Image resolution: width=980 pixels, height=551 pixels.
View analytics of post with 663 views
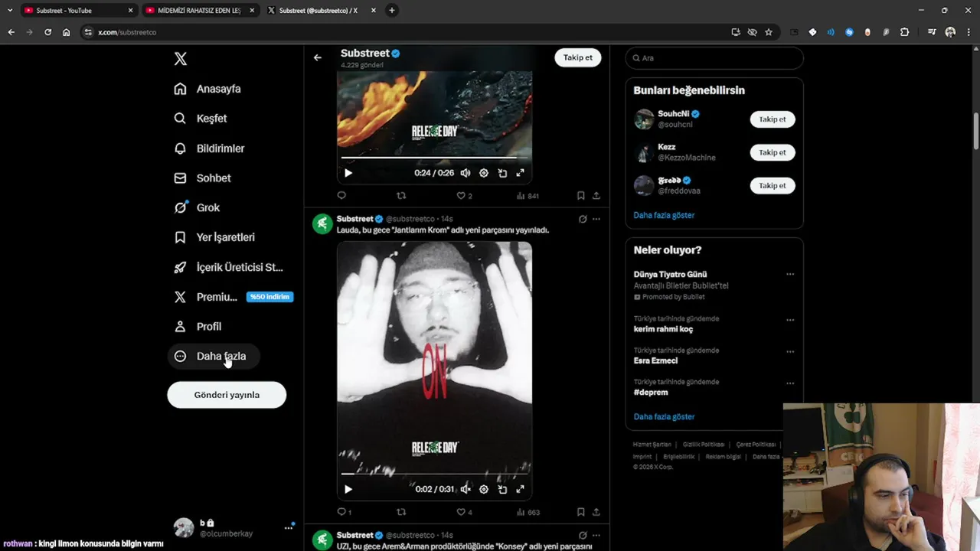(528, 512)
